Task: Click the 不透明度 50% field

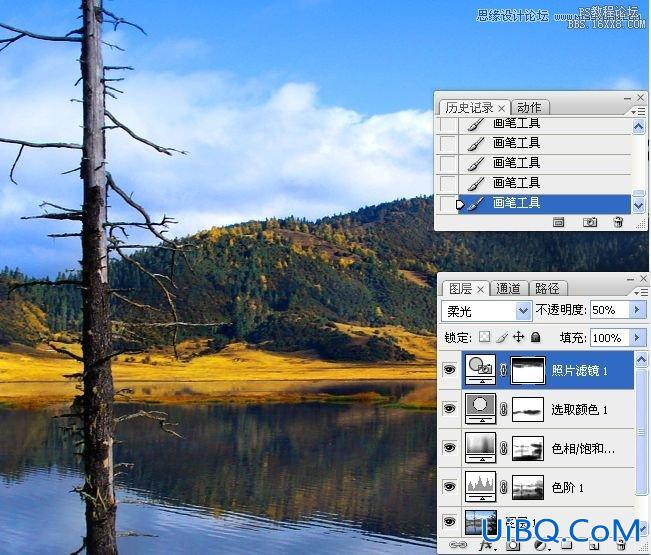Action: (610, 310)
